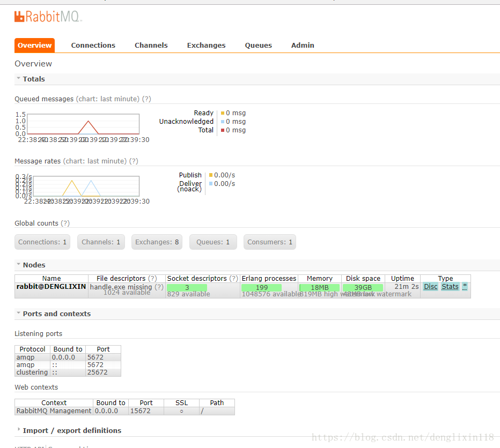Switch to the Channels tab
Viewport: 500px width, 448px height.
pos(151,45)
